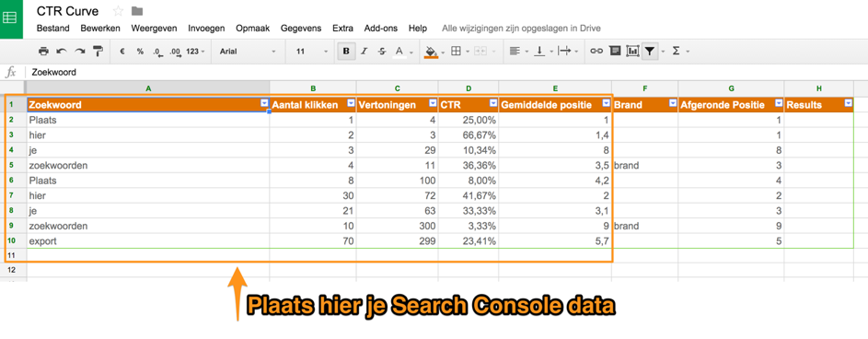
Task: Move document using the folder icon
Action: click(137, 11)
